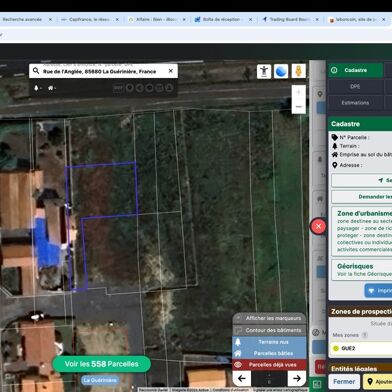Click the Emprise au sol house icon
The width and height of the screenshot is (392, 392).
[x=335, y=155]
